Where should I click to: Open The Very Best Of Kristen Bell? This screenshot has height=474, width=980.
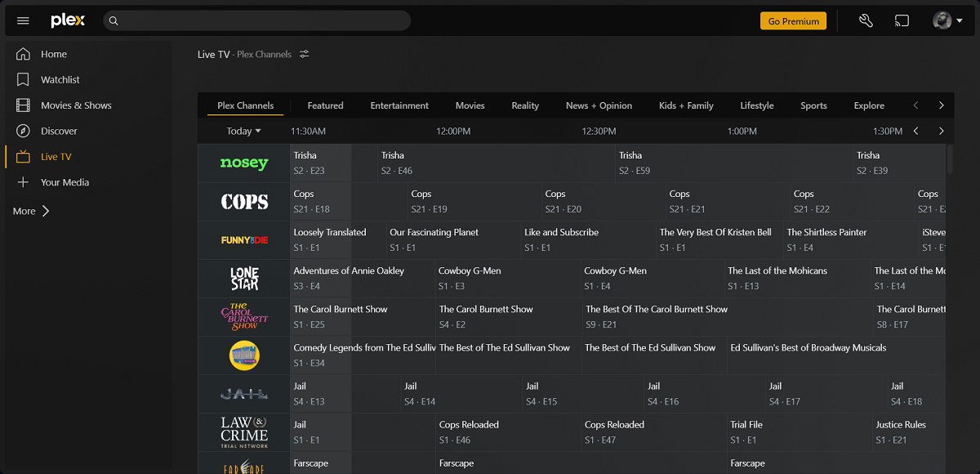tap(715, 239)
